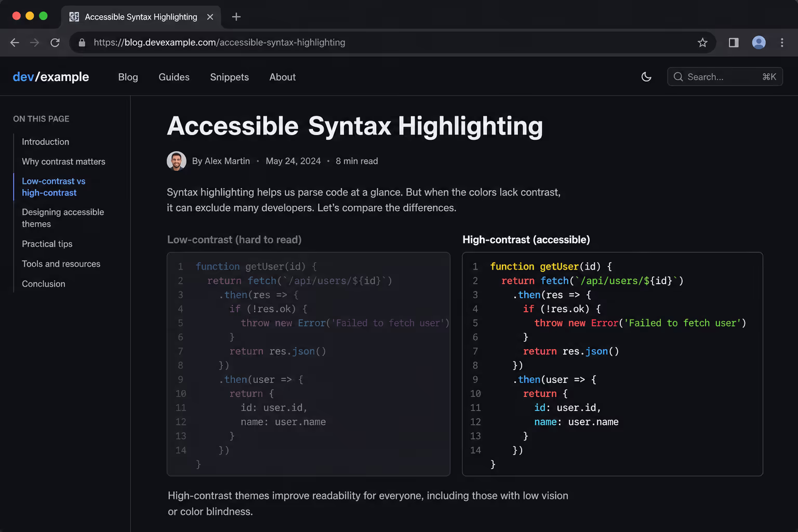Bookmark this page with the star icon
This screenshot has width=798, height=532.
point(702,43)
